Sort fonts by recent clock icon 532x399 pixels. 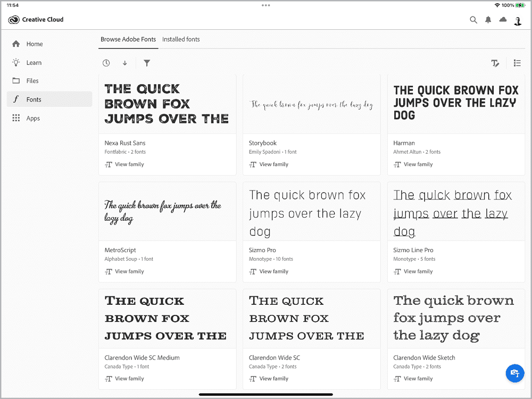coord(106,63)
